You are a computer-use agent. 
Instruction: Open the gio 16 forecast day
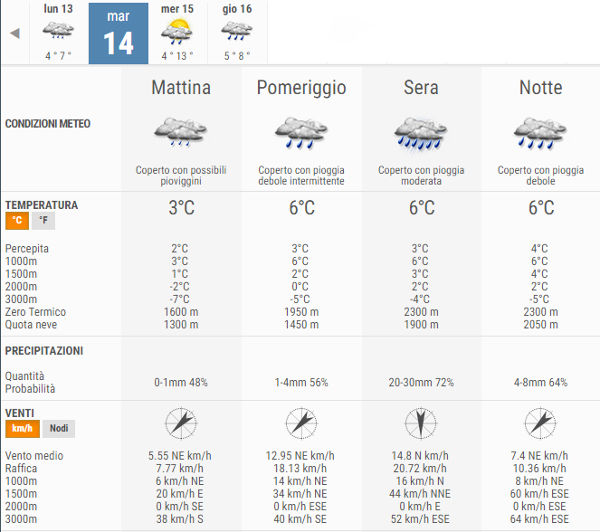coord(237,32)
